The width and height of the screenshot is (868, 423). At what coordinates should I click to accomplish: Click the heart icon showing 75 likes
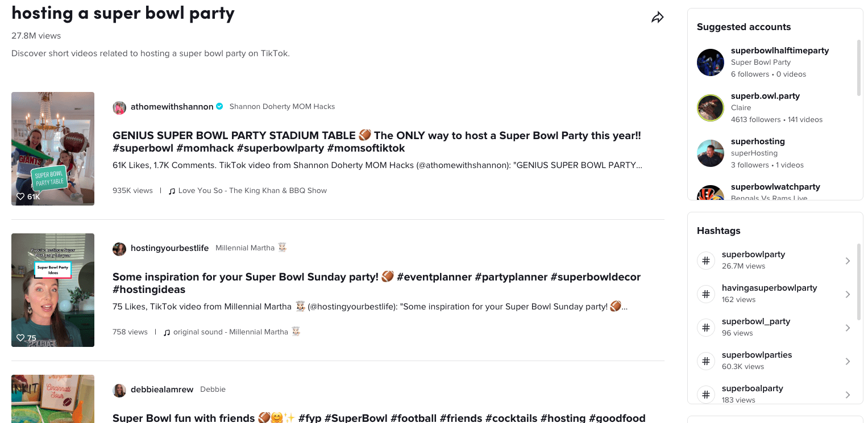pyautogui.click(x=20, y=338)
